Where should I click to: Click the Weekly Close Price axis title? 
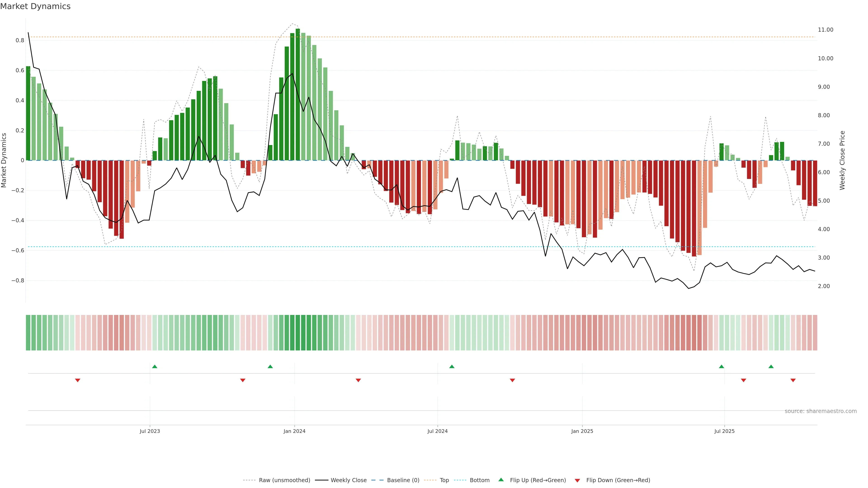(842, 160)
